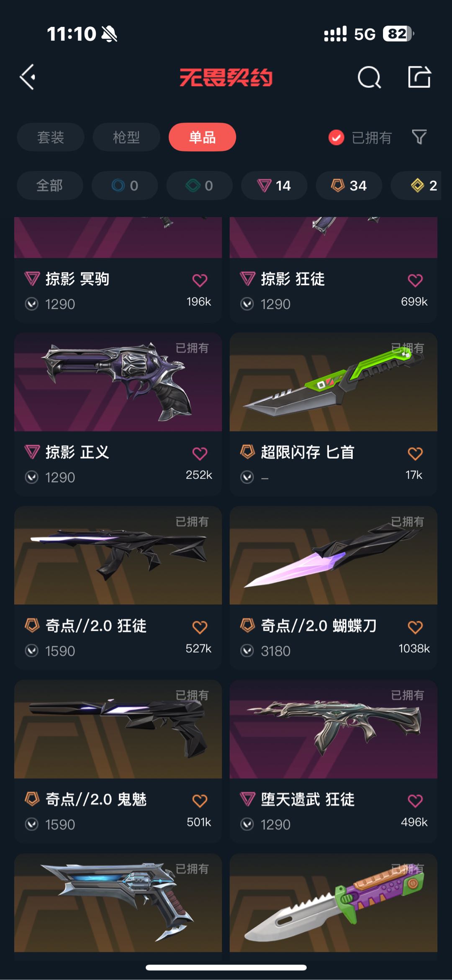Toggle the 已拥有 owned checkbox

(x=336, y=137)
